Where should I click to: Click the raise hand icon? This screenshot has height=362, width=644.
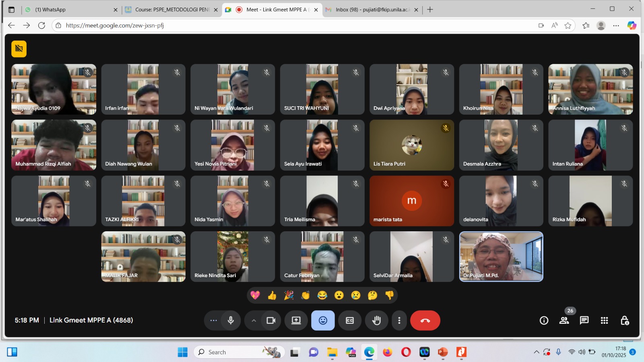coord(376,321)
